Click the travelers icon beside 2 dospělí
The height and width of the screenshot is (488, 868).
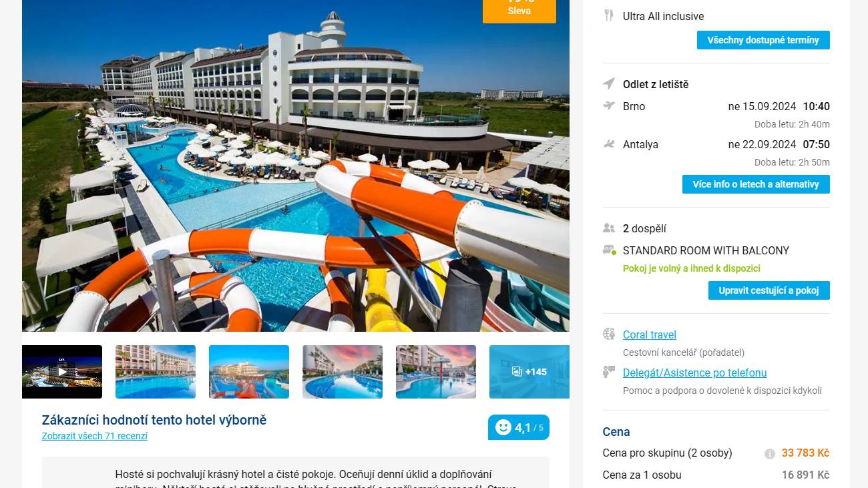608,228
